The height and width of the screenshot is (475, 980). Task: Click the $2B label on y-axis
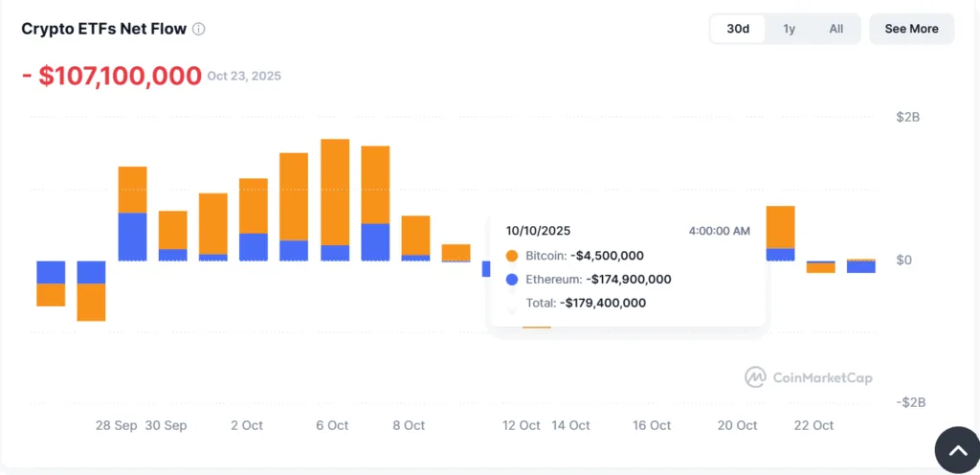tap(908, 118)
